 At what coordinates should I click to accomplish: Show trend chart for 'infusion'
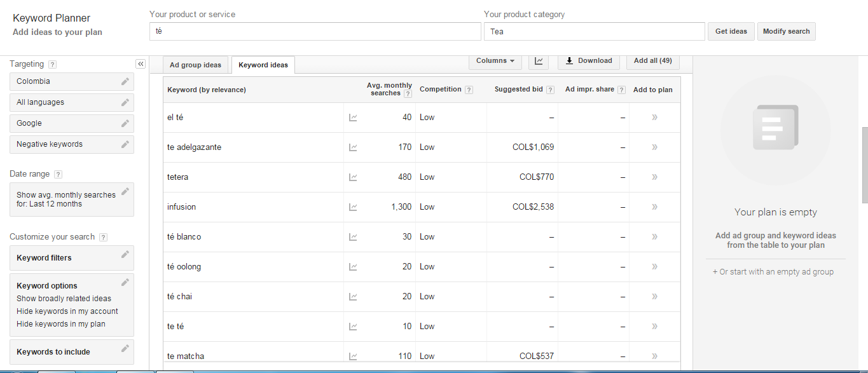click(353, 207)
